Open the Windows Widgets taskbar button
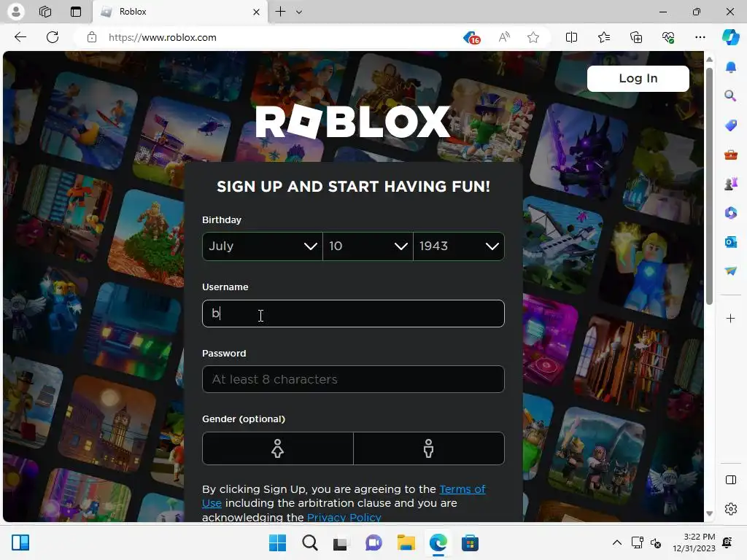The height and width of the screenshot is (560, 747). coord(20,542)
